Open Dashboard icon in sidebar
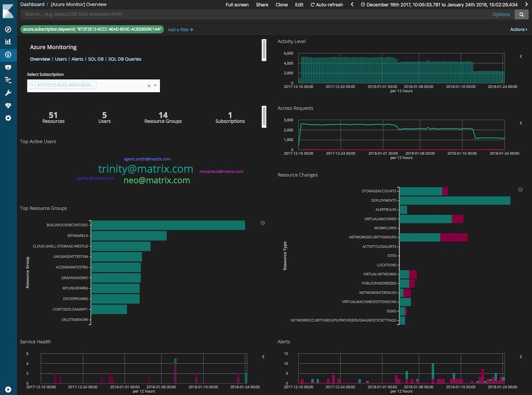This screenshot has width=532, height=395. pyautogui.click(x=8, y=55)
